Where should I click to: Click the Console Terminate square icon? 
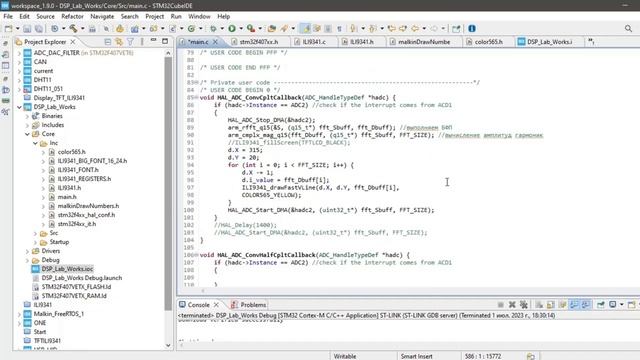pyautogui.click(x=500, y=304)
